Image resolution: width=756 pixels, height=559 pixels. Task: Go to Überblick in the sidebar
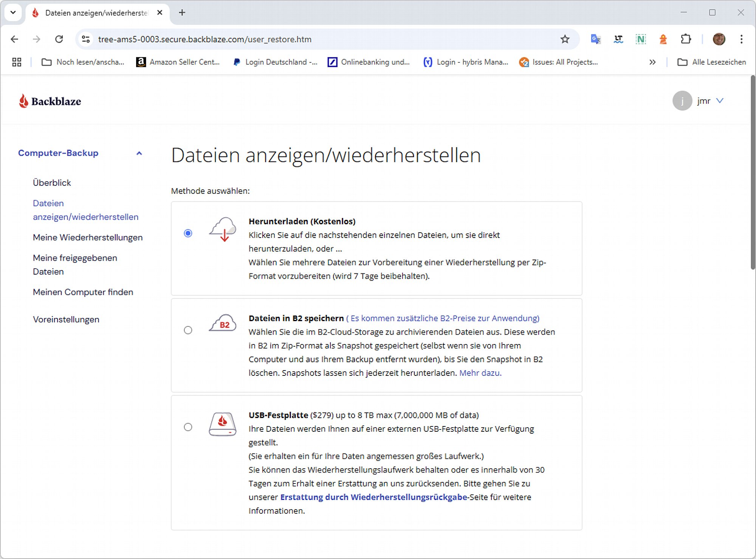point(52,183)
